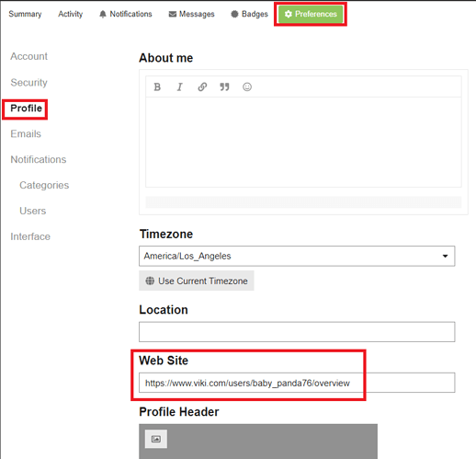Insert a hyperlink in About me editor
Viewport: 476px width, 459px height.
pos(202,87)
